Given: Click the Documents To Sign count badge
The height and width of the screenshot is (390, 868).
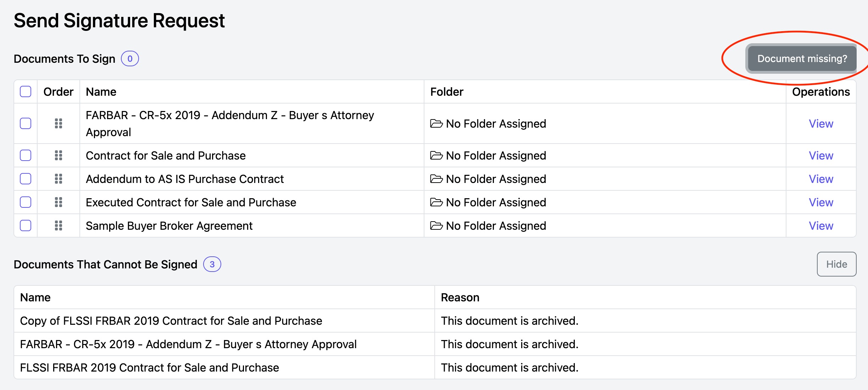Looking at the screenshot, I should [x=130, y=58].
